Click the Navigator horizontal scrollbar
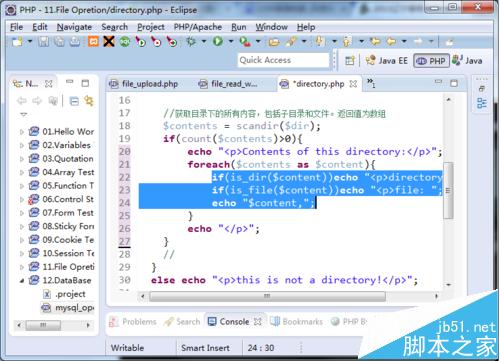 click(x=43, y=325)
